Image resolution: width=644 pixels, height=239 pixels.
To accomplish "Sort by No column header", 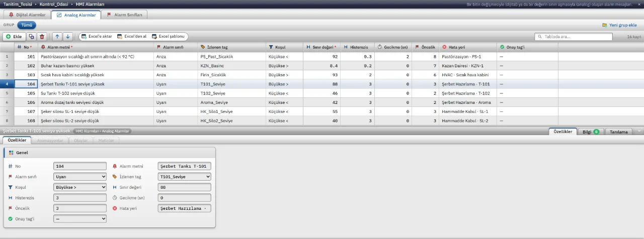I will coord(26,47).
